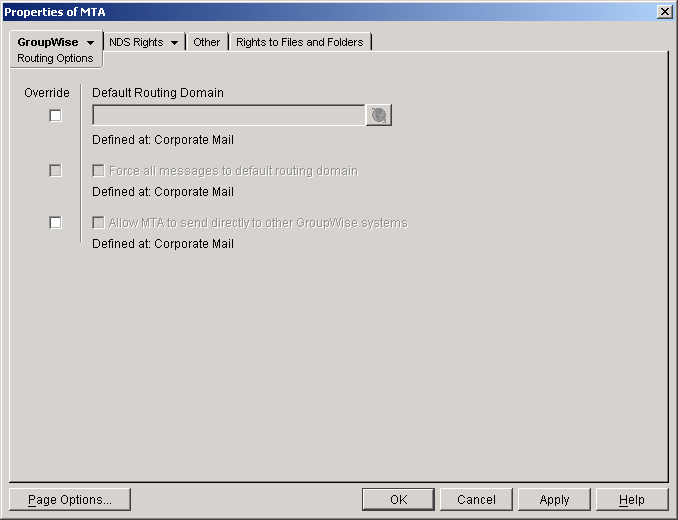Screen dimensions: 678x520
Task: Click the Override column heading
Action: (47, 93)
